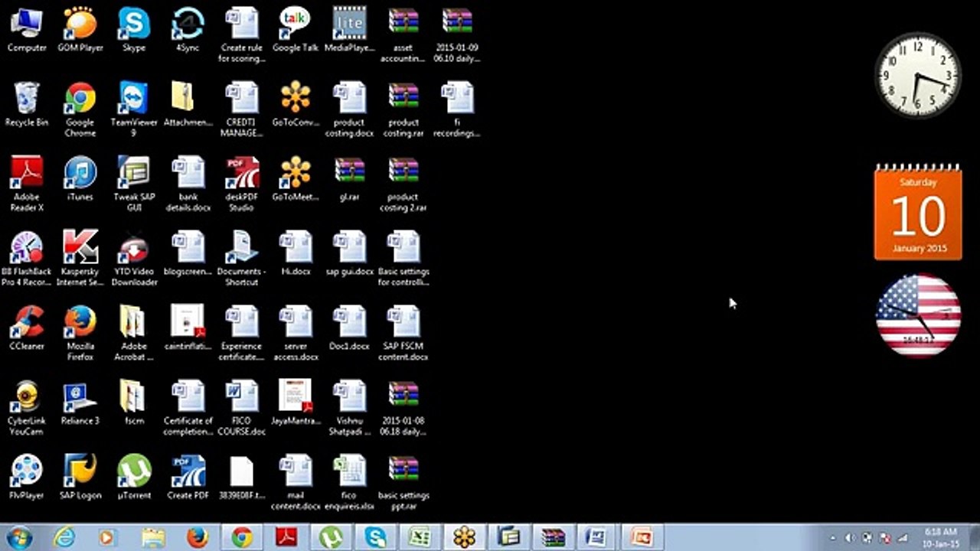The width and height of the screenshot is (980, 551).
Task: Select the product costing.docx file
Action: click(349, 109)
